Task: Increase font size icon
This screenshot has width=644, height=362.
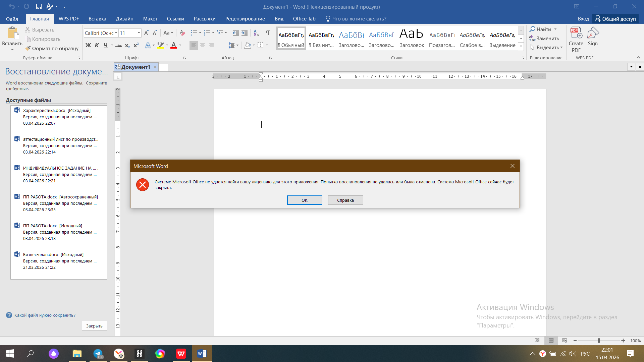Action: [146, 33]
